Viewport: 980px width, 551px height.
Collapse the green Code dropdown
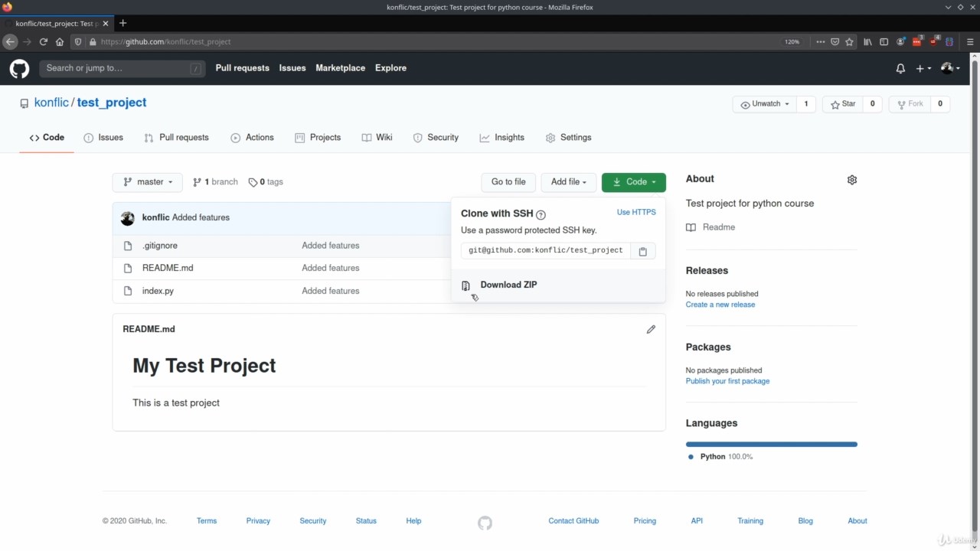click(634, 182)
